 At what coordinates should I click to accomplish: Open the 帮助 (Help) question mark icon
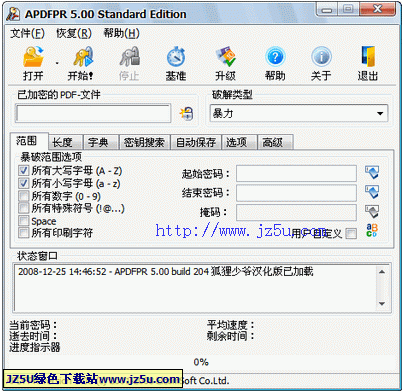pos(275,57)
